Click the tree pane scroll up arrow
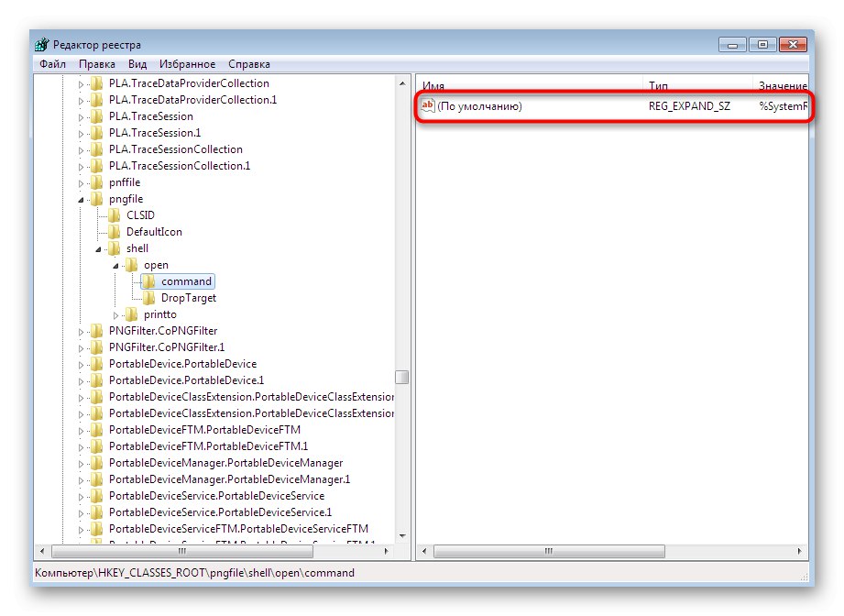844x616 pixels. tap(402, 83)
